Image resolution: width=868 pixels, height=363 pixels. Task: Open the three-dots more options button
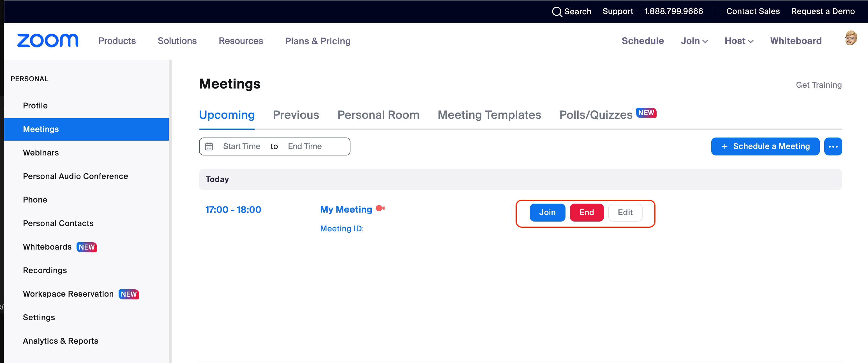tap(833, 146)
